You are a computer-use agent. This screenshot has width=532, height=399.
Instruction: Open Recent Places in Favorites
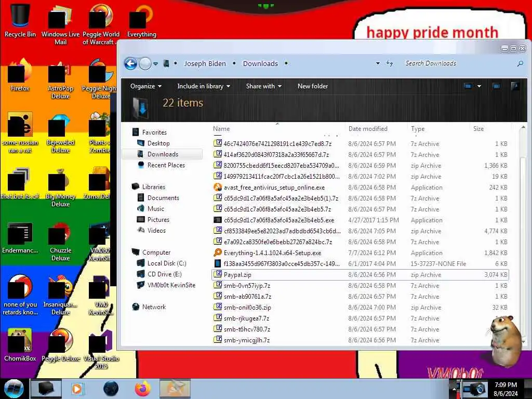(x=166, y=165)
